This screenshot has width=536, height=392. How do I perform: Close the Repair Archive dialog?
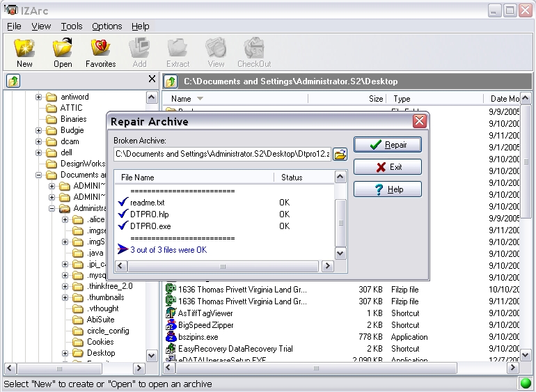(420, 121)
